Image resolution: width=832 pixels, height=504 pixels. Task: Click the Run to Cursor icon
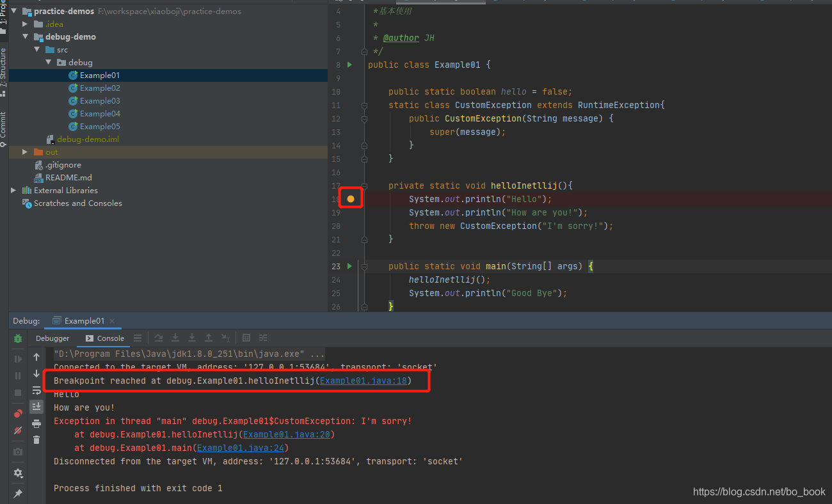[x=225, y=338]
